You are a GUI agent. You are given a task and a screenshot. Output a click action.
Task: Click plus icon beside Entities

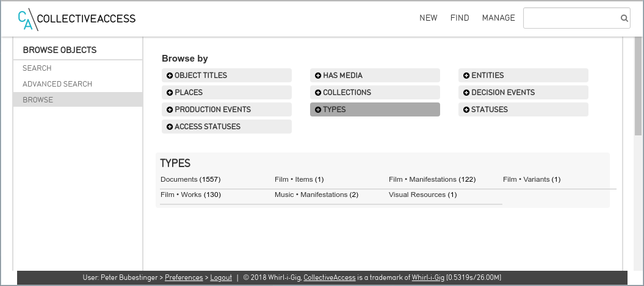tap(466, 76)
